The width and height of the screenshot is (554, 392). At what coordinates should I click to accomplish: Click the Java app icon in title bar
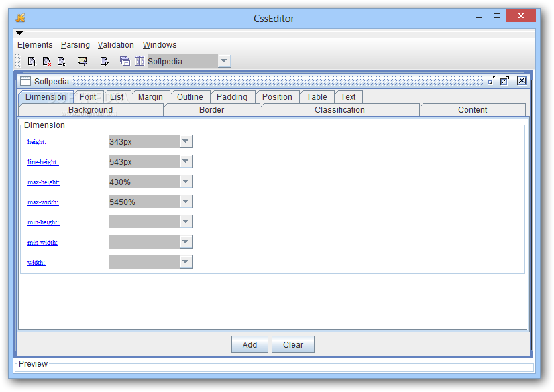(x=21, y=18)
